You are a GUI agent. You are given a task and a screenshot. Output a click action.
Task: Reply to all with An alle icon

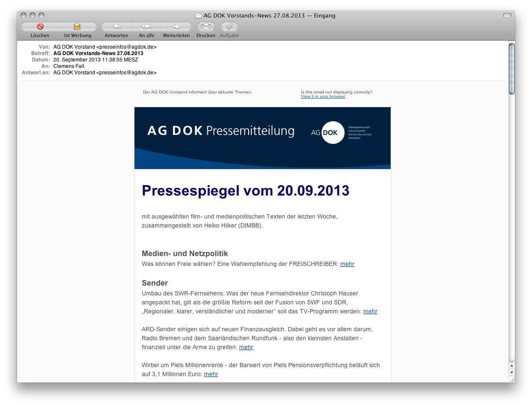pyautogui.click(x=146, y=26)
